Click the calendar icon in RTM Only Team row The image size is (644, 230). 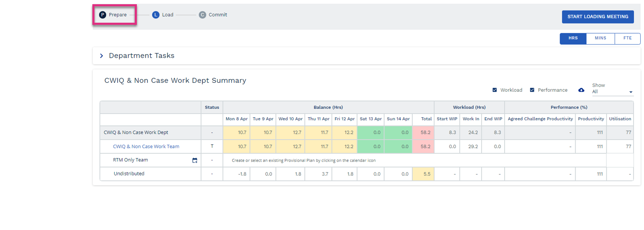pyautogui.click(x=195, y=160)
